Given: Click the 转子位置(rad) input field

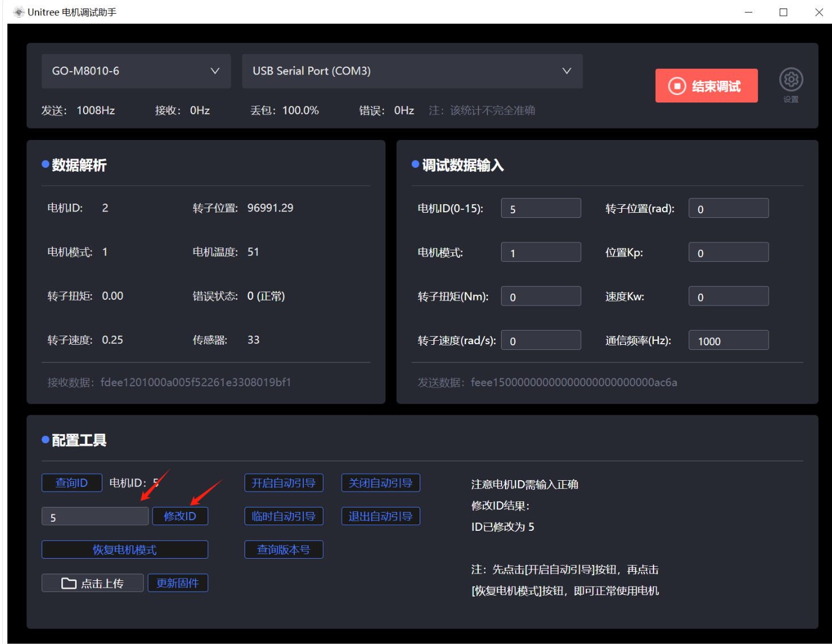Looking at the screenshot, I should (728, 209).
